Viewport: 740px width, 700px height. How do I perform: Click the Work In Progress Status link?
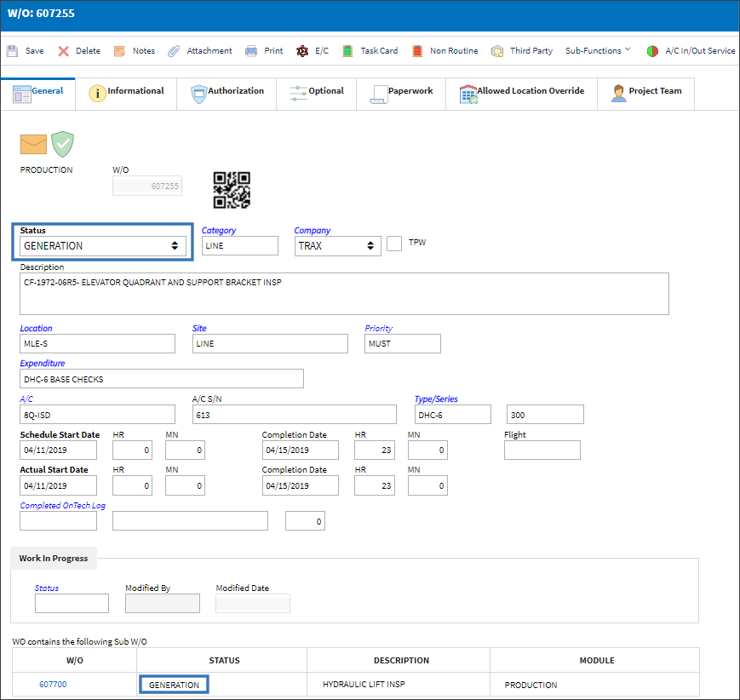click(47, 588)
